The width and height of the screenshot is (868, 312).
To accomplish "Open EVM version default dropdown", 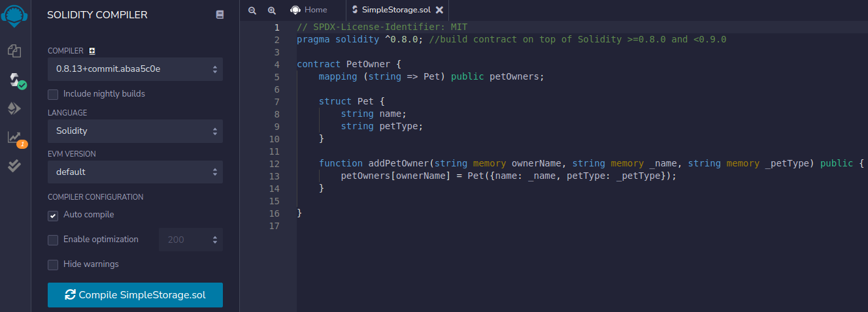I will click(x=135, y=172).
